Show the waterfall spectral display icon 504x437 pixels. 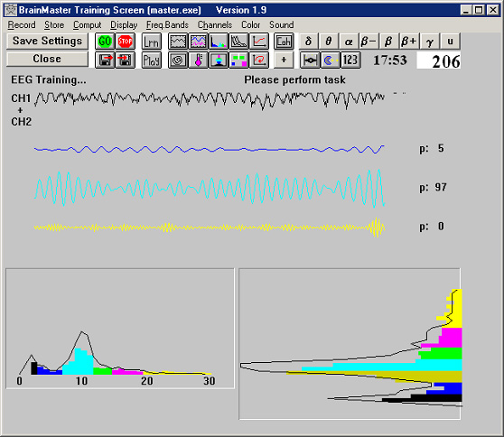click(x=238, y=42)
